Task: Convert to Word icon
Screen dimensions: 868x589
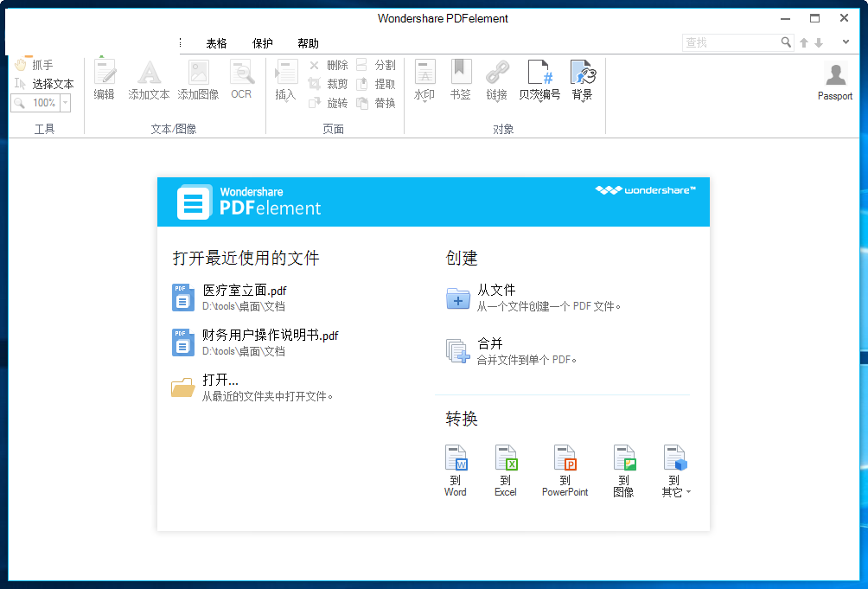Action: [456, 471]
